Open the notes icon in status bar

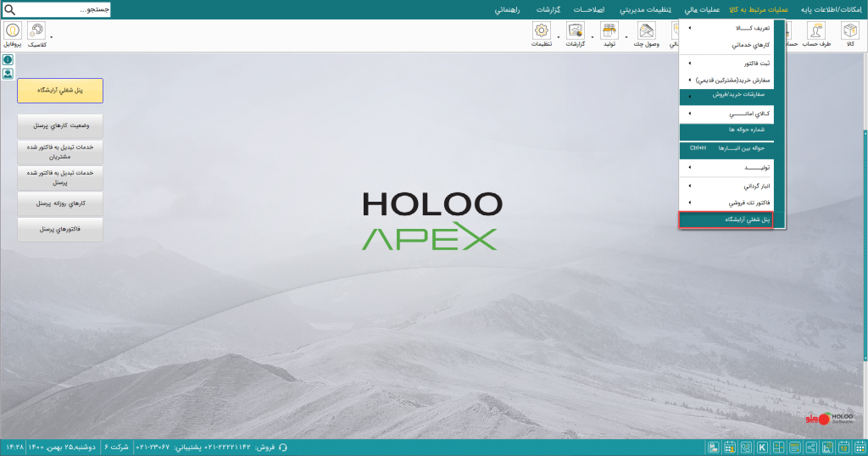pyautogui.click(x=795, y=448)
